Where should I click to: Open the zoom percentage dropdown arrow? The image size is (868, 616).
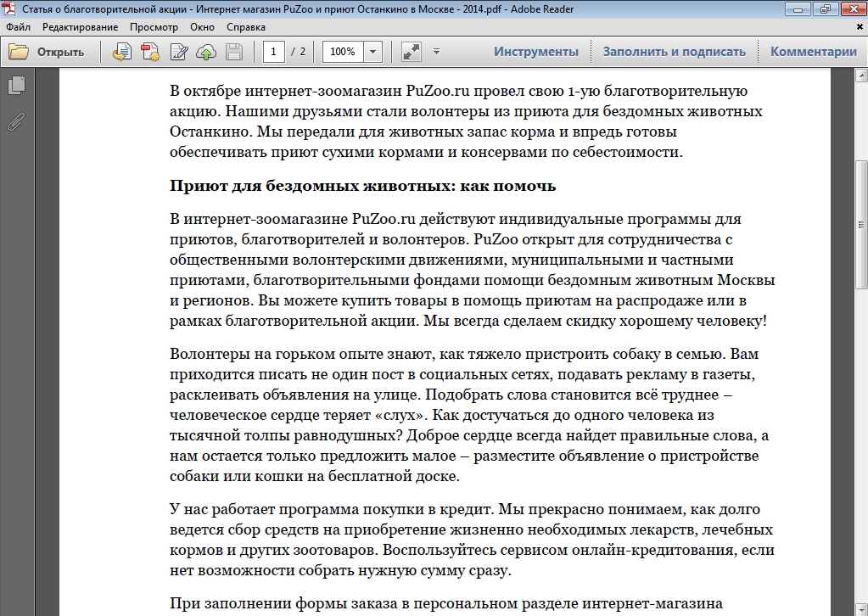372,52
